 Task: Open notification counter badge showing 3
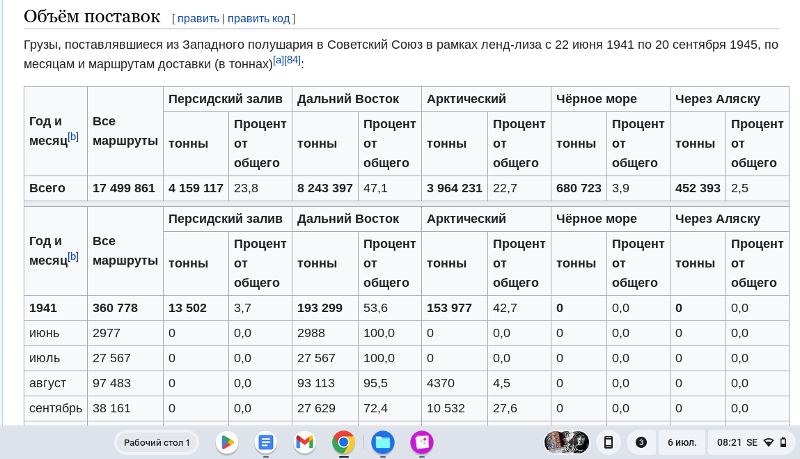tap(641, 442)
